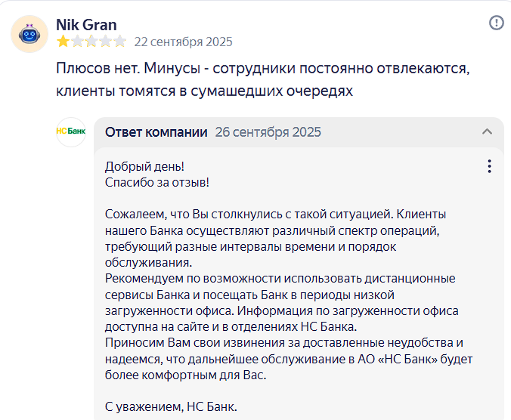Screen dimensions: 511x420
Task: Click the Ответ компании header
Action: (156, 132)
